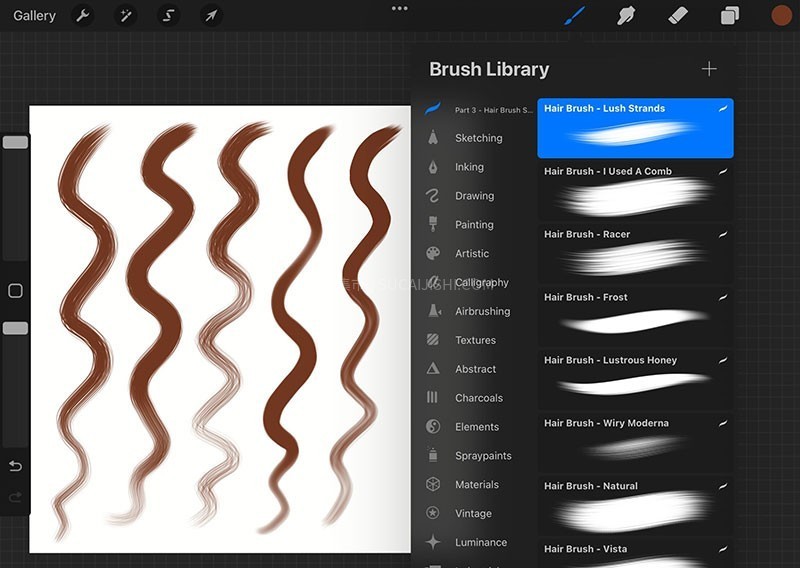Adjust the brush opacity slider handle
Image resolution: width=800 pixels, height=568 pixels.
coord(15,328)
